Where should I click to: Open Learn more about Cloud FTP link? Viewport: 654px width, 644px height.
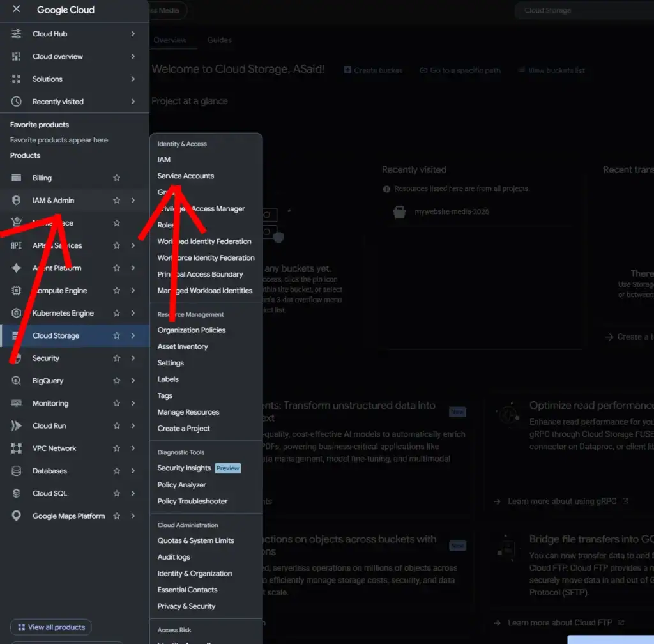tap(558, 623)
